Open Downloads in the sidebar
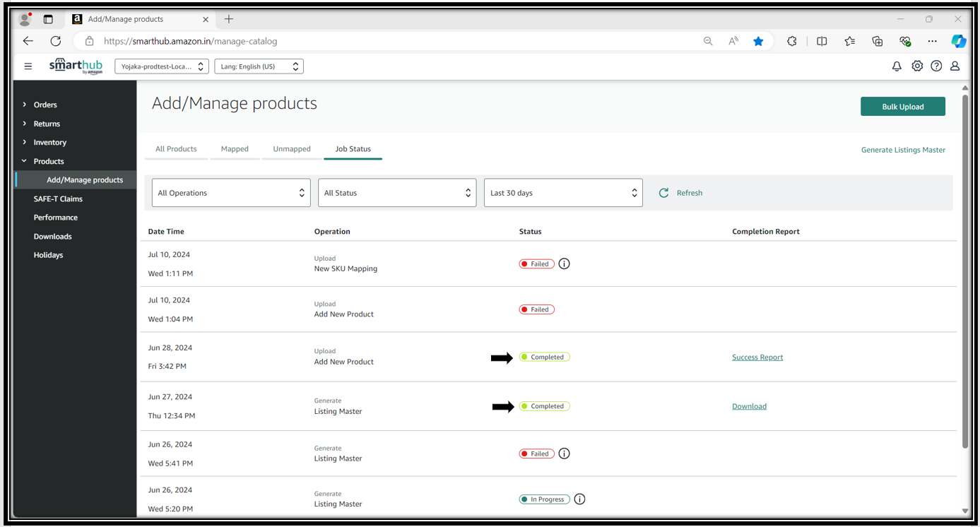Viewport: 980px width, 527px height. click(x=53, y=237)
